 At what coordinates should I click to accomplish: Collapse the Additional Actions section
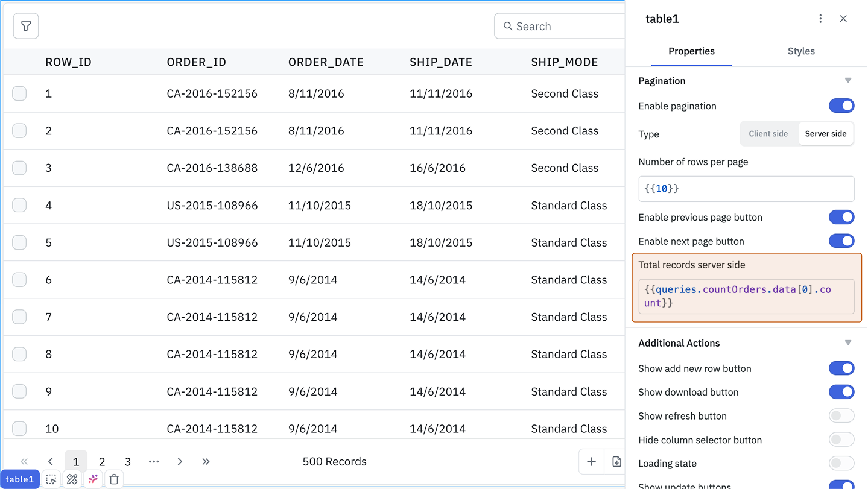[848, 343]
